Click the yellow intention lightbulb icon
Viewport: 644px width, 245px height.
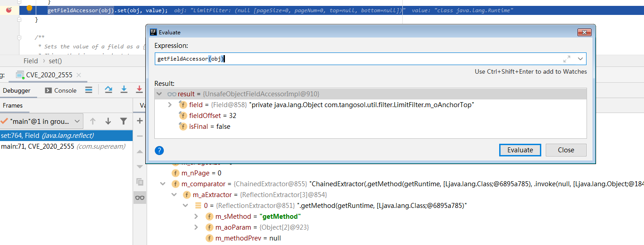[x=29, y=9]
